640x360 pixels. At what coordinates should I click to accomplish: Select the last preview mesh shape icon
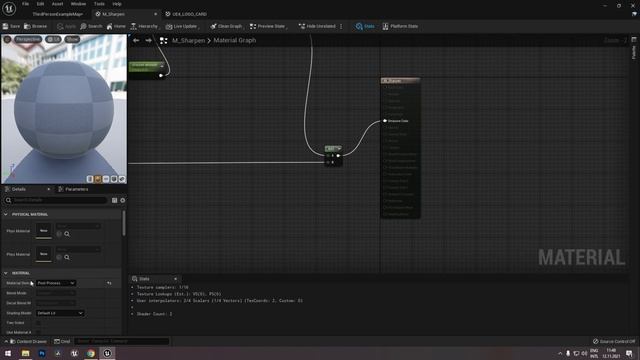[x=122, y=179]
